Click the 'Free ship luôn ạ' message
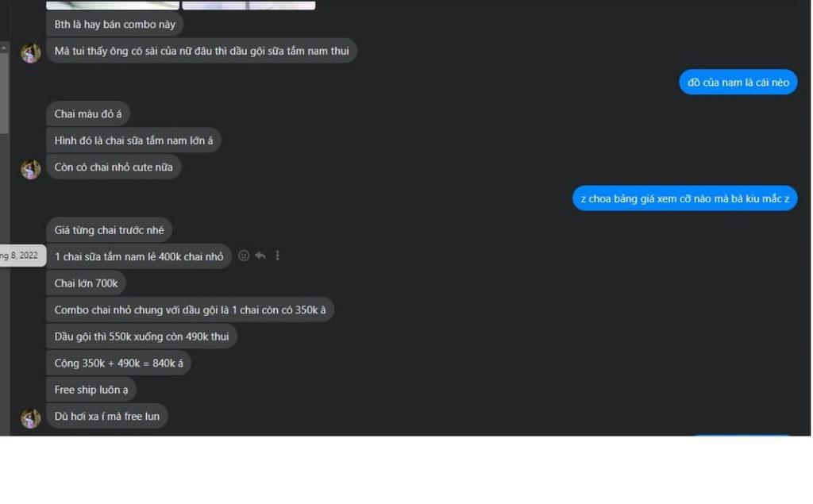This screenshot has width=813, height=504. click(91, 390)
